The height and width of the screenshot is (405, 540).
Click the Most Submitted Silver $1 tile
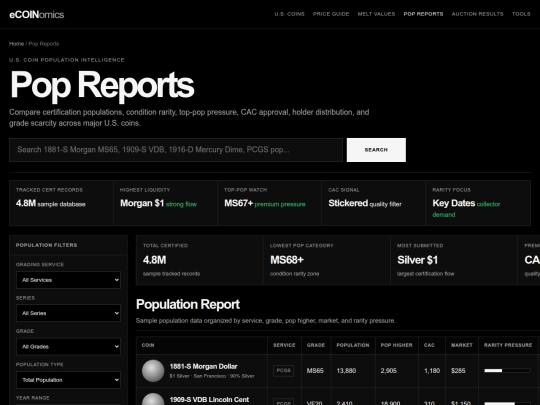pyautogui.click(x=454, y=260)
